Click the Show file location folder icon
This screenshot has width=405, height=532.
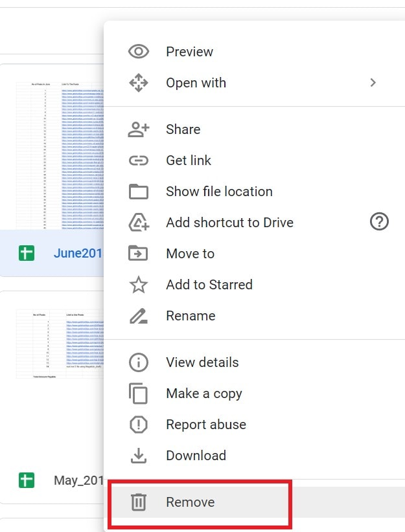[x=139, y=191]
